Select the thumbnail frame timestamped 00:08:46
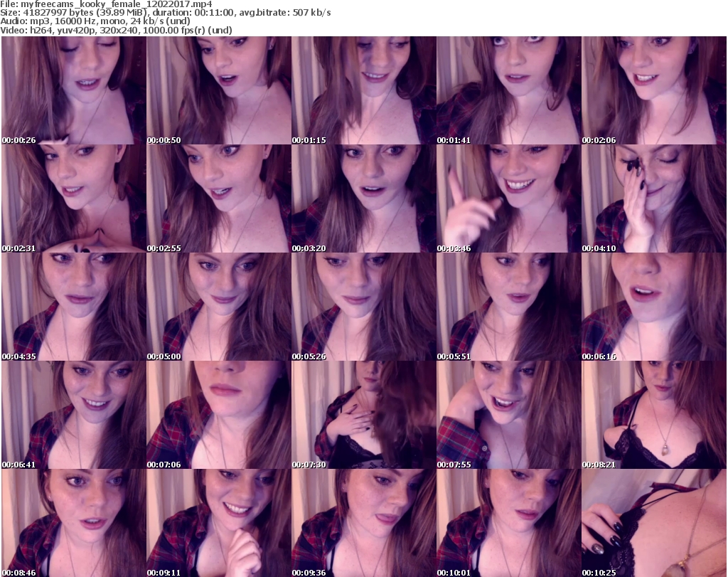Image resolution: width=728 pixels, height=577 pixels. [74, 523]
